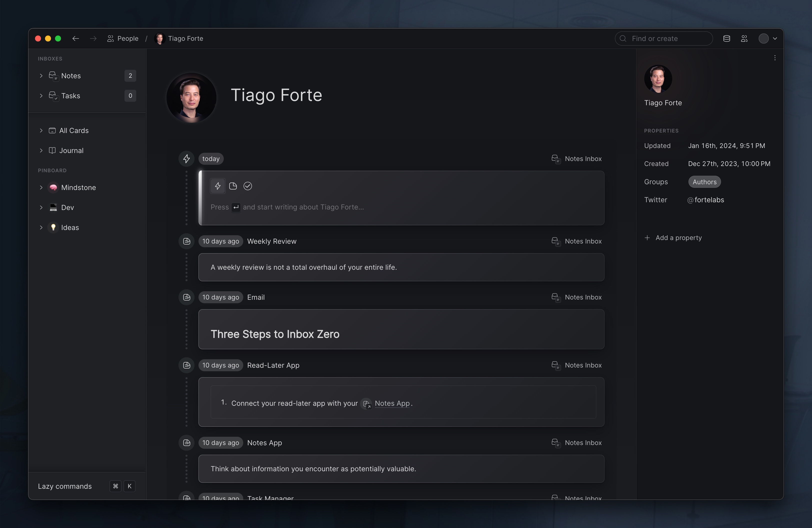The width and height of the screenshot is (812, 528).
Task: Open Lazy commands
Action: point(87,486)
